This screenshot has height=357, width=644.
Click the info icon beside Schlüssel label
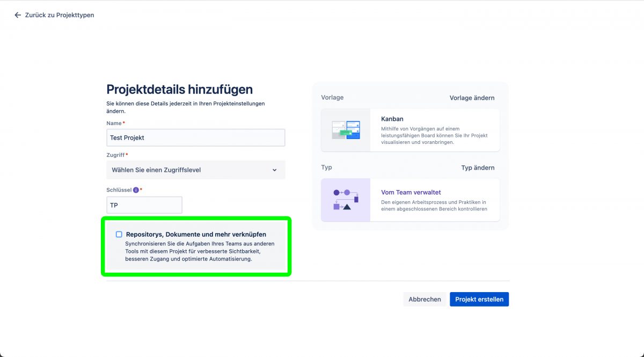[x=136, y=190]
